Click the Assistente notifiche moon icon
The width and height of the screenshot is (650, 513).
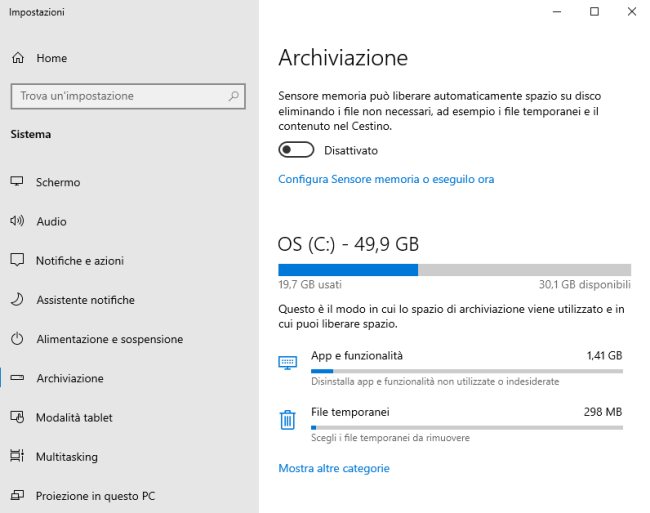coord(17,299)
